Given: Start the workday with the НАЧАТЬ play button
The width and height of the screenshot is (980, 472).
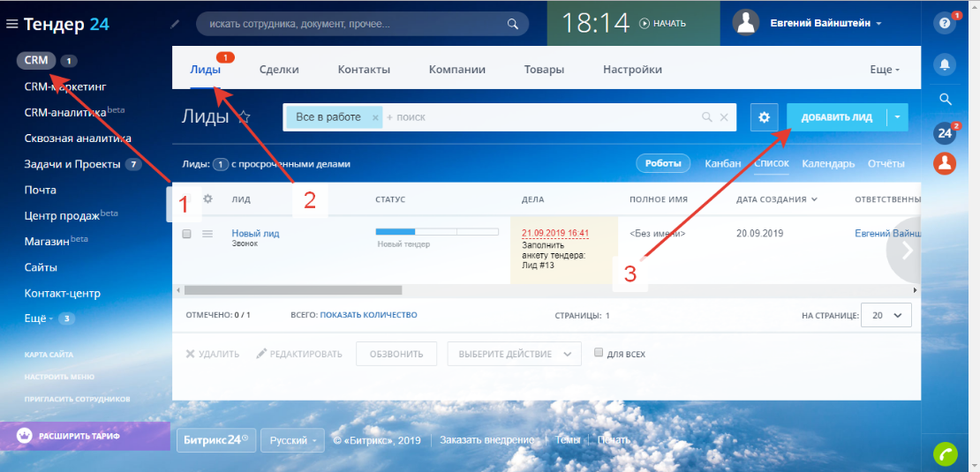Looking at the screenshot, I should click(662, 24).
